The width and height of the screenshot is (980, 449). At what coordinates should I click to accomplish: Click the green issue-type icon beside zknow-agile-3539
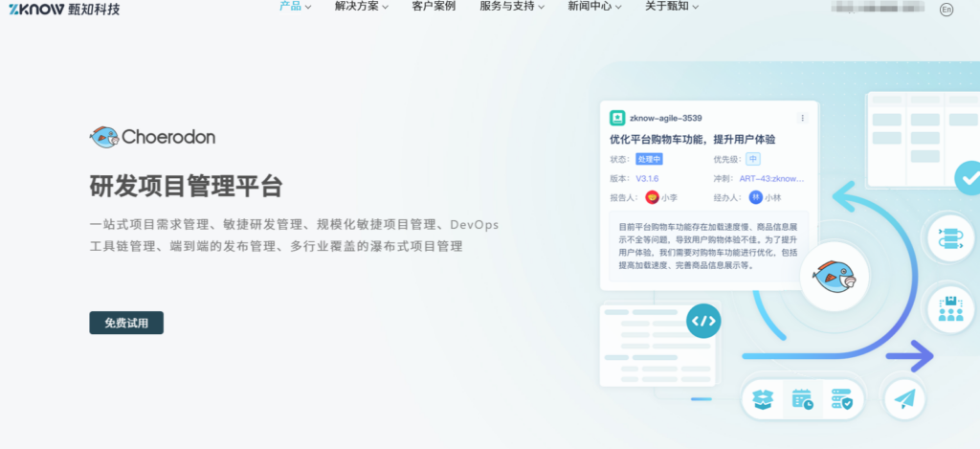point(617,118)
